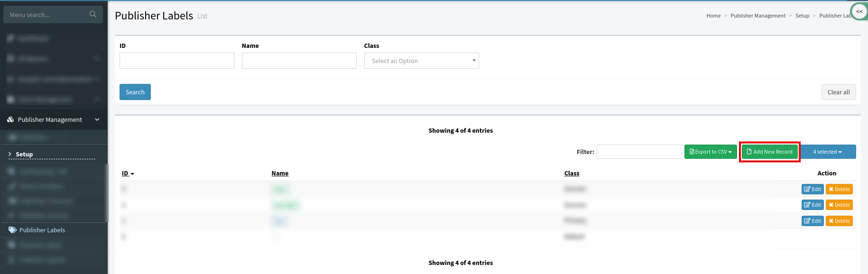
Task: Delete the third table record
Action: tap(839, 221)
